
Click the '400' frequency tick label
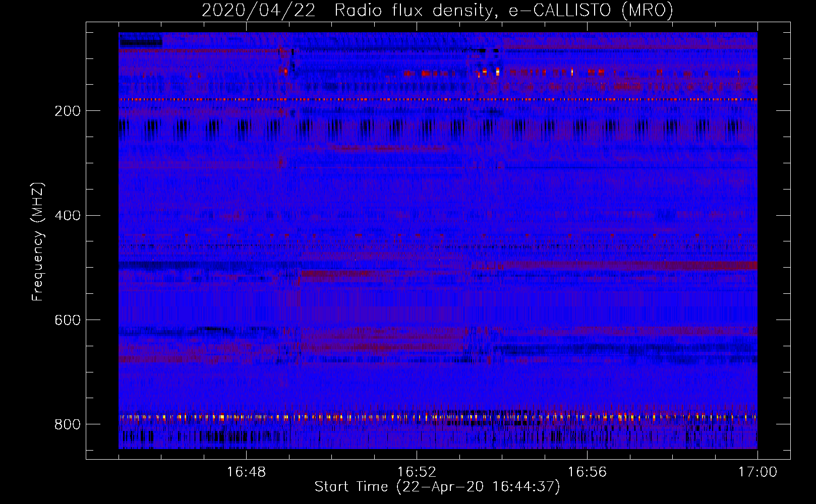pyautogui.click(x=68, y=216)
